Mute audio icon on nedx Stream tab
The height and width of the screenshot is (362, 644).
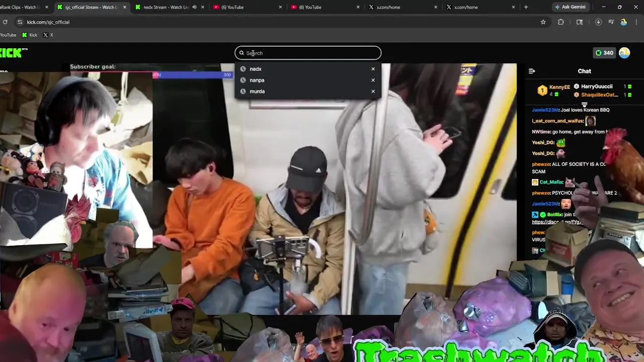pyautogui.click(x=194, y=7)
